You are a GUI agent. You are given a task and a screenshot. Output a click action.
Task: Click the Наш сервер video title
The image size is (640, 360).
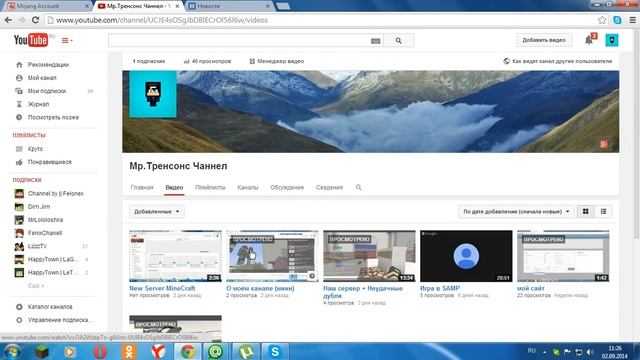(363, 292)
